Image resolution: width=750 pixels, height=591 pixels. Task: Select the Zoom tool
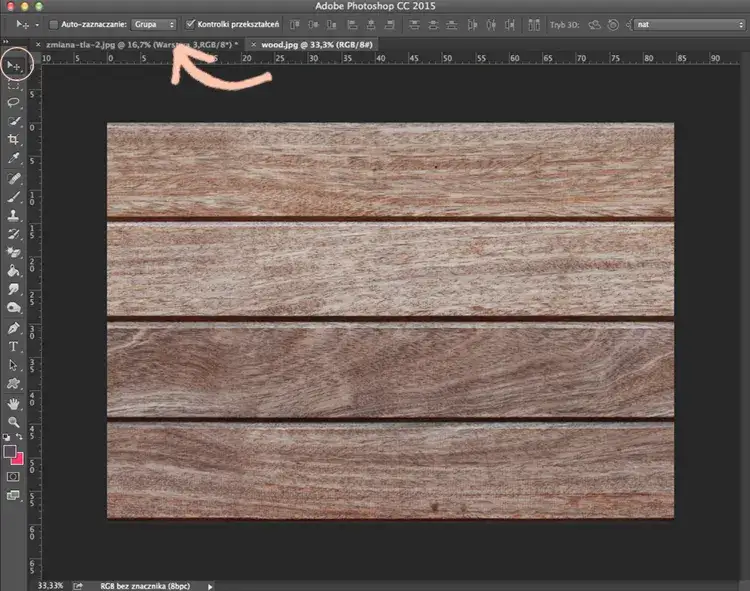14,422
